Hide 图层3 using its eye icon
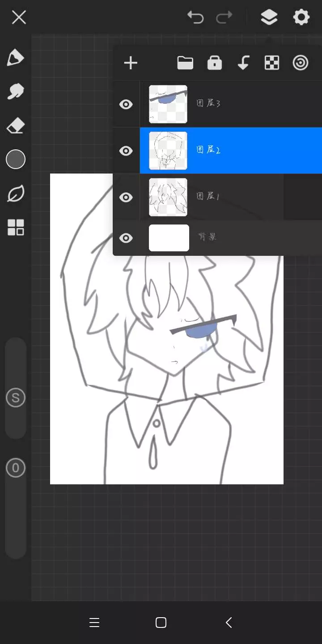This screenshot has height=644, width=322. [x=126, y=105]
